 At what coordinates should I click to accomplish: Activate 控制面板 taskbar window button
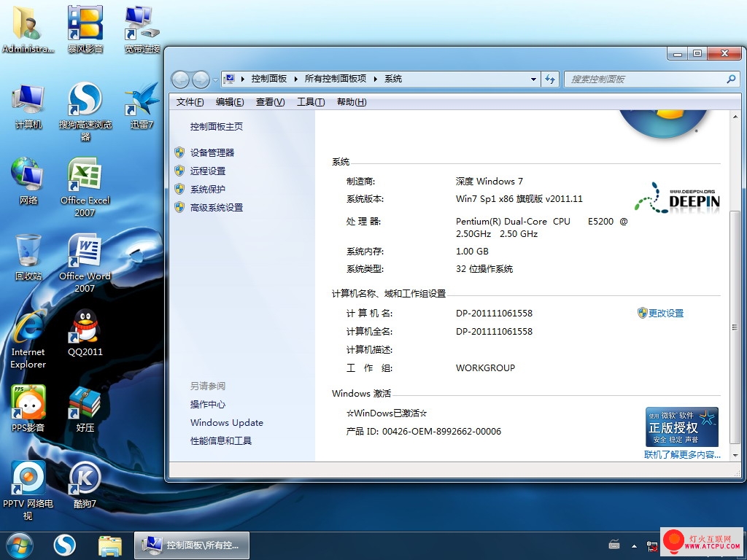192,545
